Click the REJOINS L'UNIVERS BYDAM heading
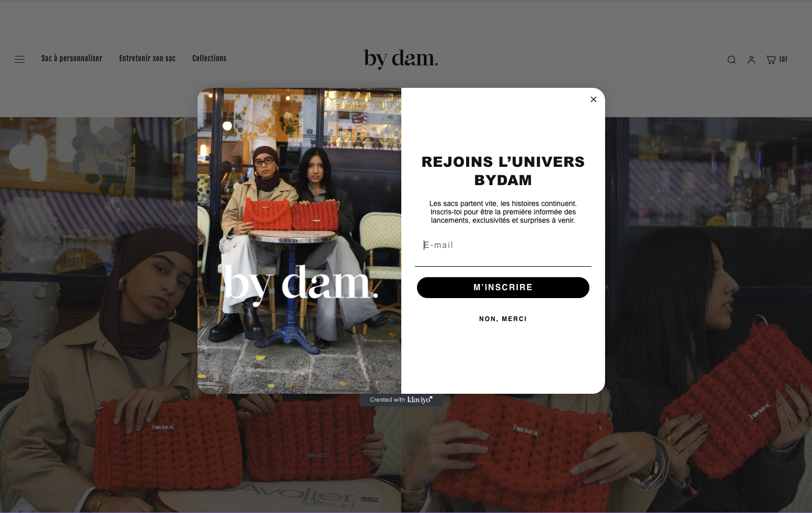This screenshot has height=513, width=812. coord(503,171)
